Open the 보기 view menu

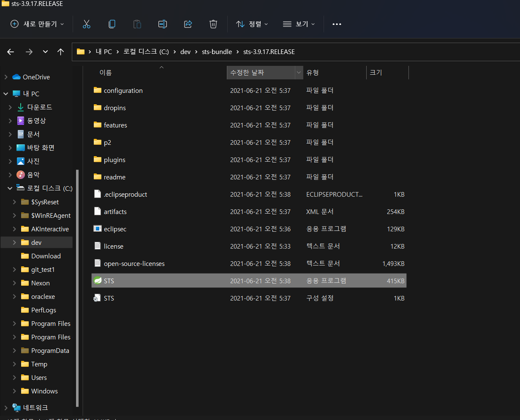tap(299, 24)
